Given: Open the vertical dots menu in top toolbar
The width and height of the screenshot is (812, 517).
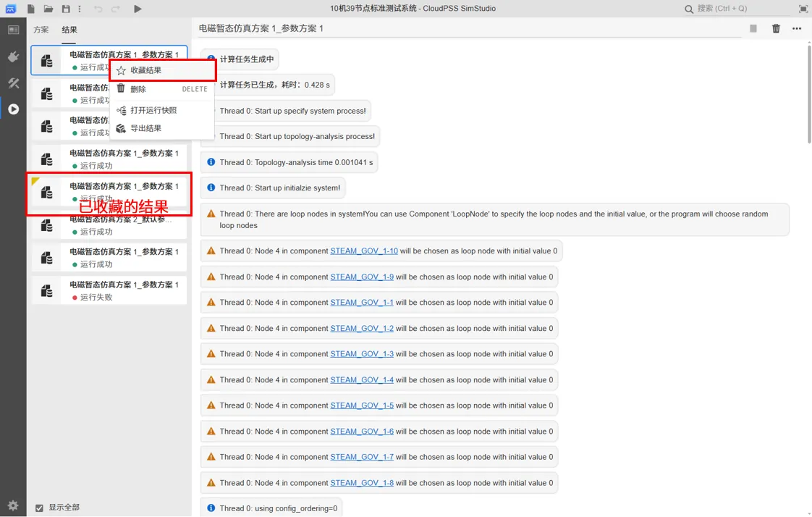Looking at the screenshot, I should 80,9.
